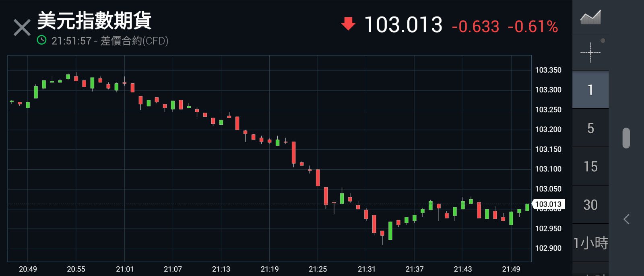Click the -0.61% percentage change
Screen dimensions: 644x276
click(x=533, y=27)
